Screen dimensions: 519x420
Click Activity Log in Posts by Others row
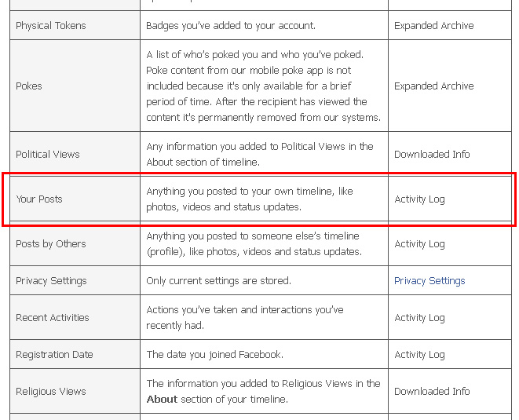tap(419, 244)
